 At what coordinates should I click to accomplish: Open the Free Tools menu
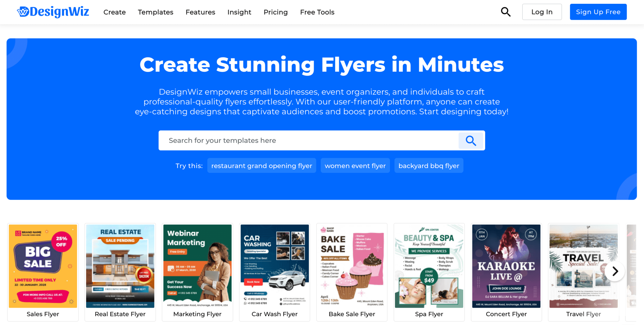317,12
